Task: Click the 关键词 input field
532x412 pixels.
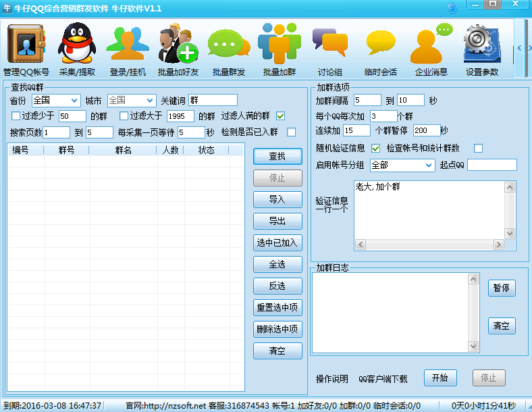Action: pos(213,100)
